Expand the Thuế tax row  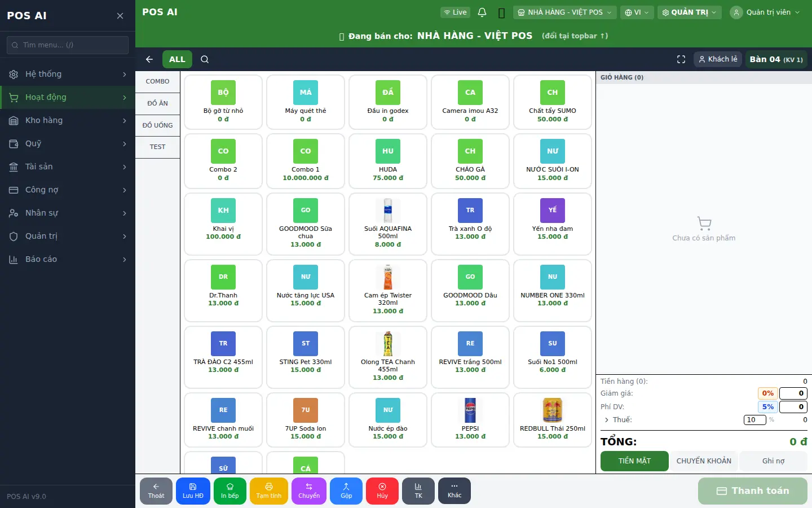click(618, 420)
